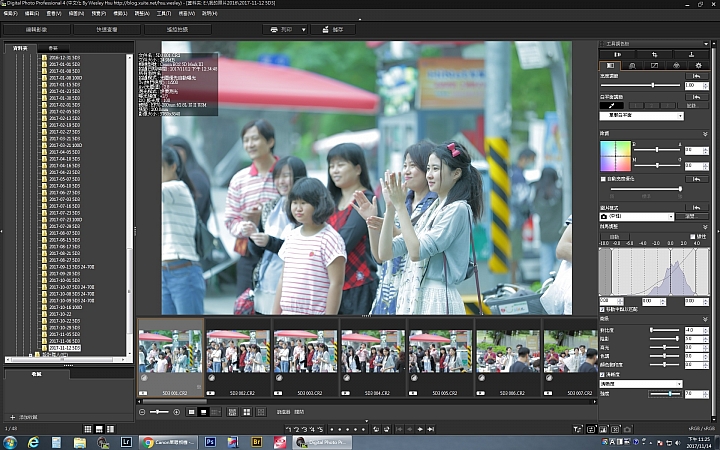The width and height of the screenshot is (720, 450).
Task: Toggle the auto lighting optimizer checkbox
Action: 603,179
